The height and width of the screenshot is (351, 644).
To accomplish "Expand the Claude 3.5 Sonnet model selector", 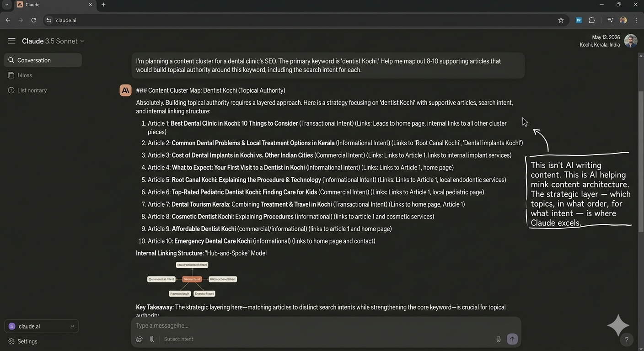I will point(54,41).
